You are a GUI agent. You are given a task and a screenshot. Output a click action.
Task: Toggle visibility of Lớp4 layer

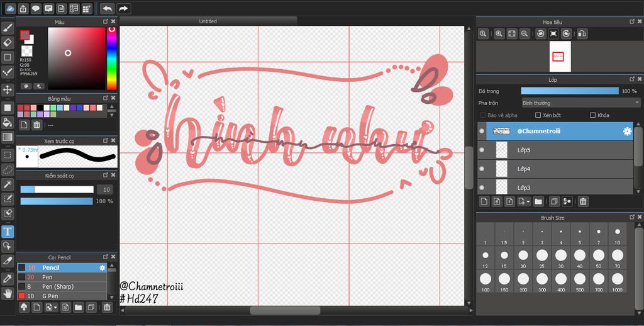tap(482, 169)
